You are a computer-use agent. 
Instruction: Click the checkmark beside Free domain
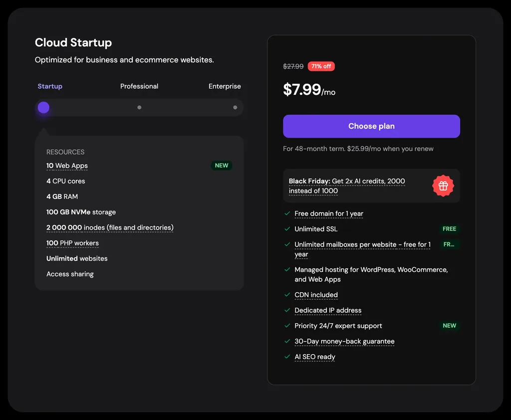coord(287,213)
